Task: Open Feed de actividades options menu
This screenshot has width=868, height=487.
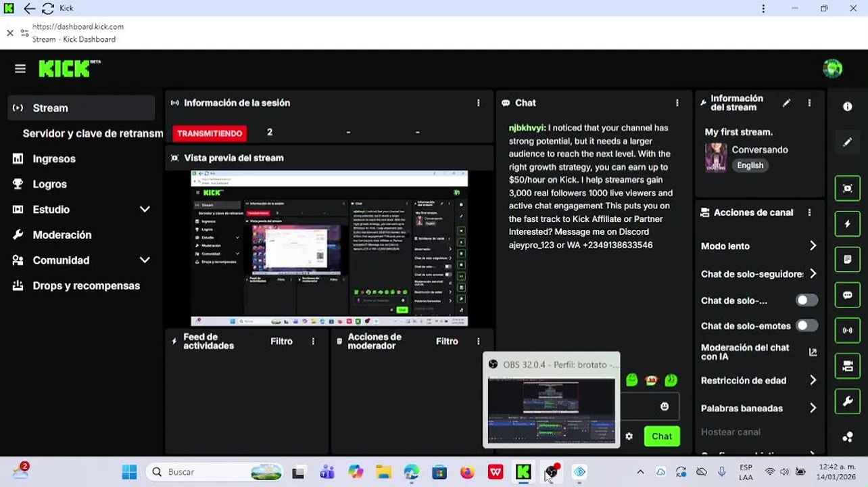Action: click(x=313, y=342)
